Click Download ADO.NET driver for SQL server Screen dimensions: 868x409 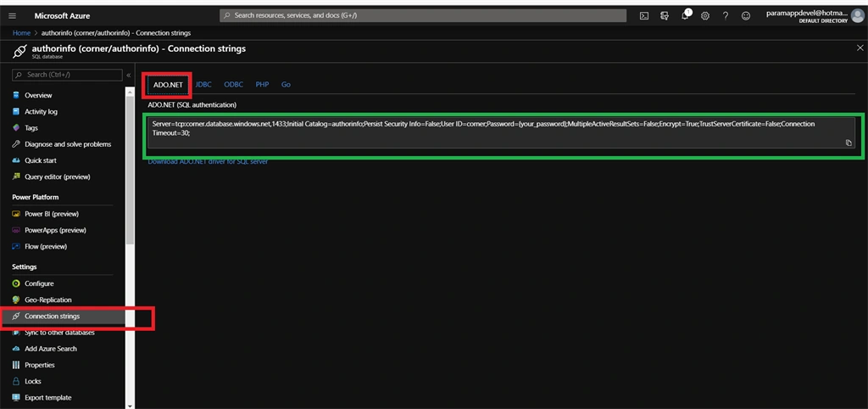[x=208, y=162]
